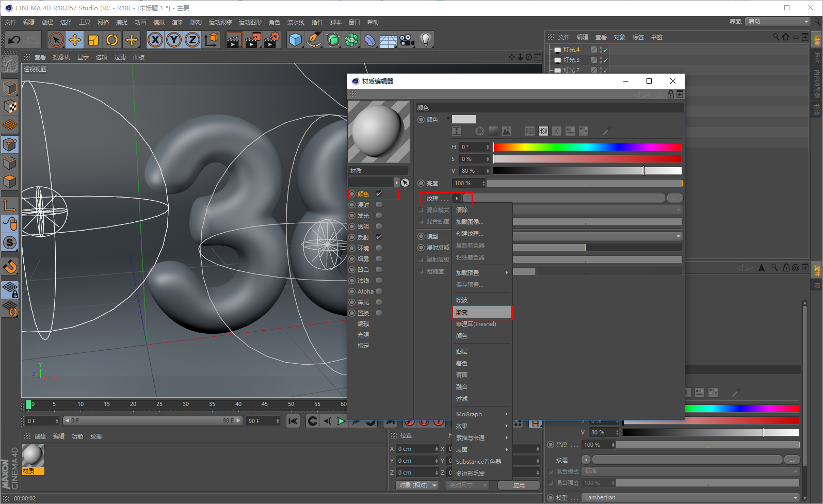The height and width of the screenshot is (504, 823).
Task: Add a Camera object
Action: coord(407,40)
